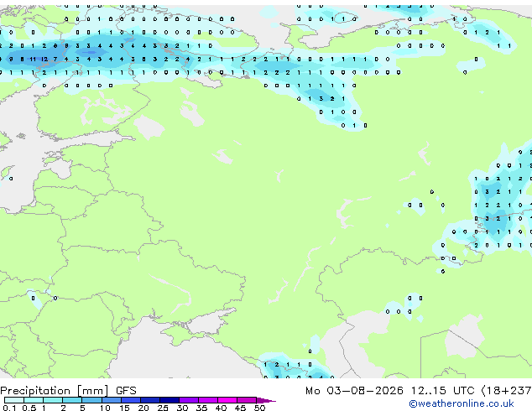This screenshot has height=411, width=532.
Task: Click the '12..15 UTC' time text
Action: point(442,391)
